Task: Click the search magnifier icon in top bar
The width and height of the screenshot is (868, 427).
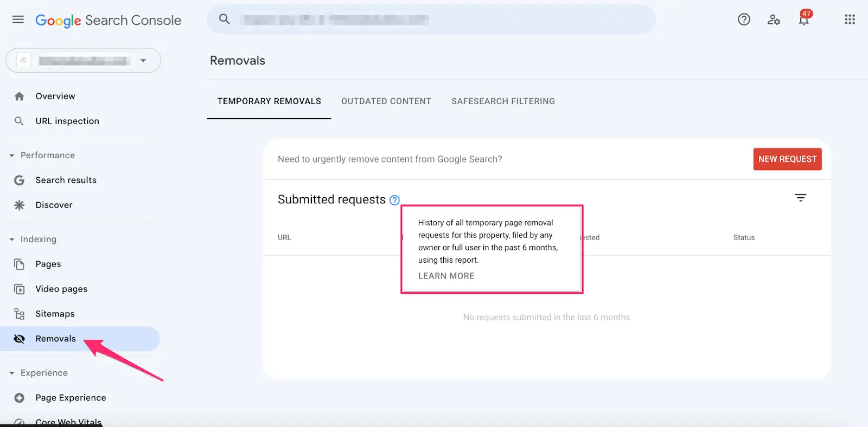Action: tap(224, 19)
